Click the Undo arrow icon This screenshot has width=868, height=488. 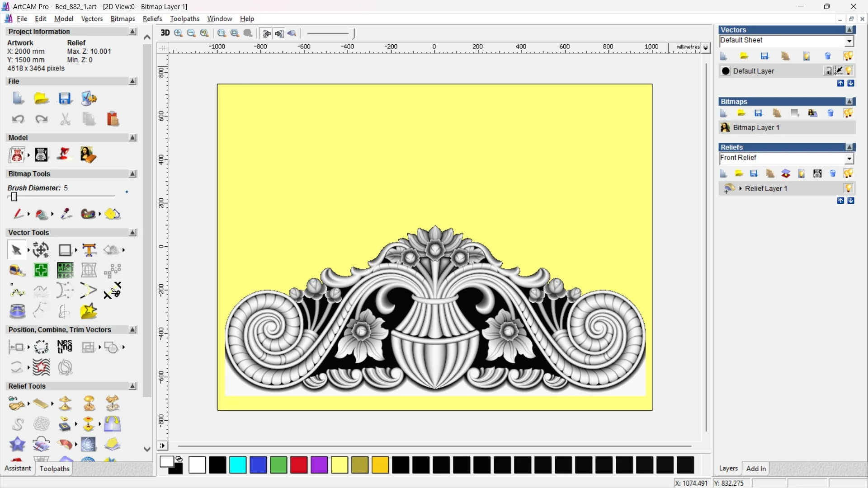[18, 119]
